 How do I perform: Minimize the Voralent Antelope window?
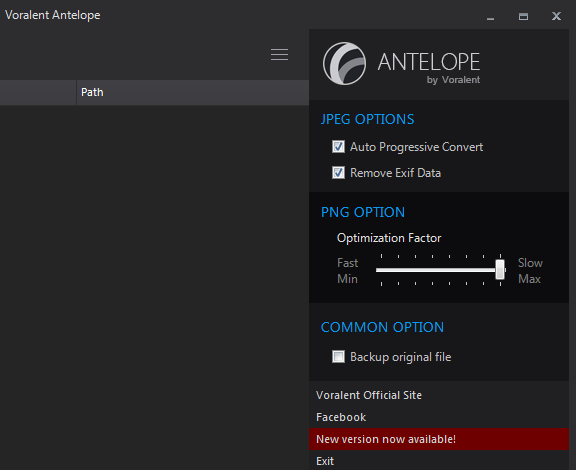490,17
